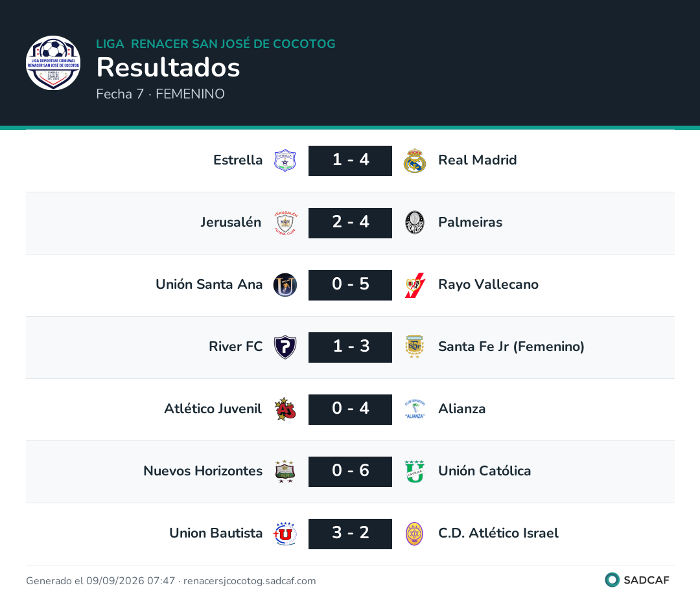Click the Jerusalén Futbol Club crest

point(285,223)
